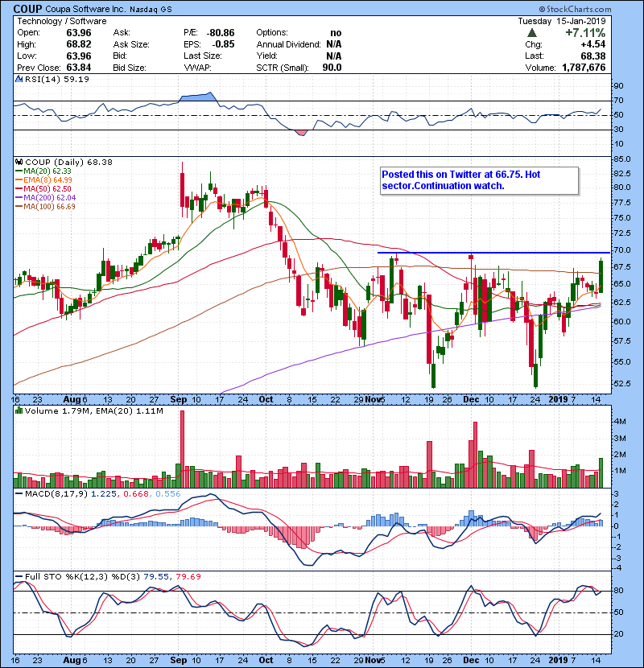The width and height of the screenshot is (644, 668).
Task: Click the MACD(8,17,9) indicator label
Action: [x=56, y=494]
